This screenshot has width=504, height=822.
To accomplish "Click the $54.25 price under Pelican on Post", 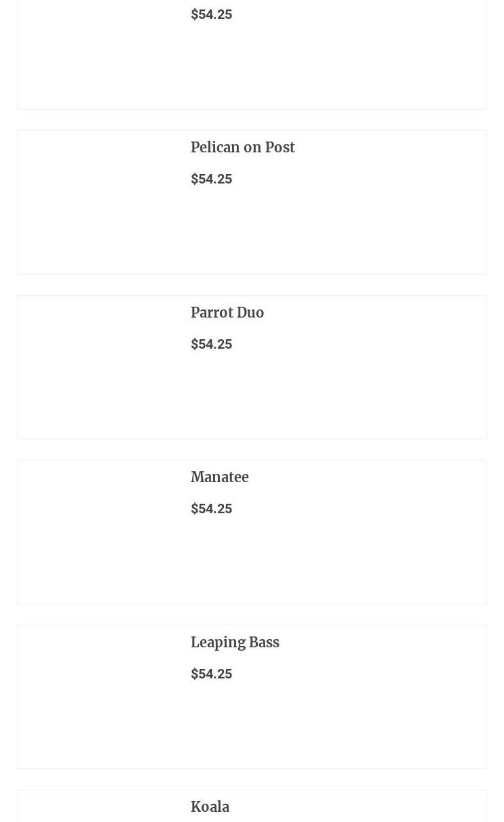I will pos(211,179).
